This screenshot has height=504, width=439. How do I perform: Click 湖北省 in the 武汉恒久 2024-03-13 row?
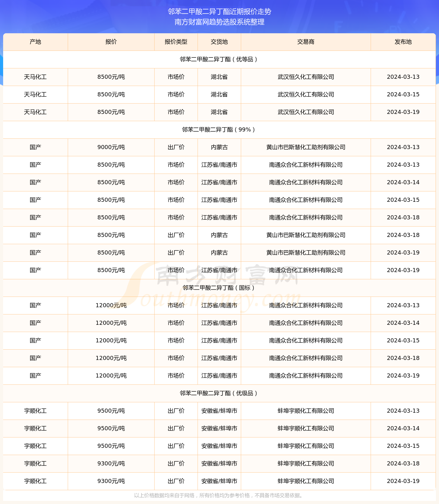tap(219, 77)
